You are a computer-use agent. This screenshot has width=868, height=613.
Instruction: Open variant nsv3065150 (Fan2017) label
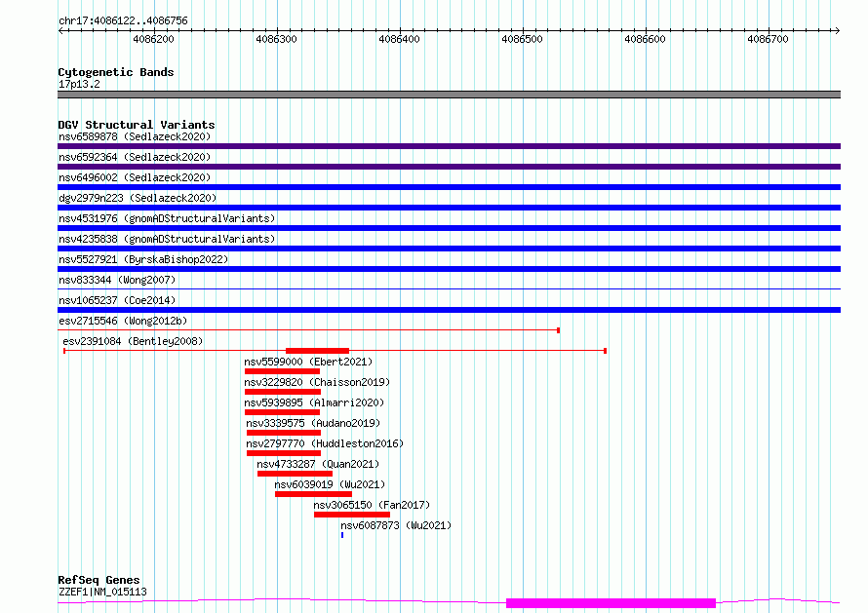(372, 505)
